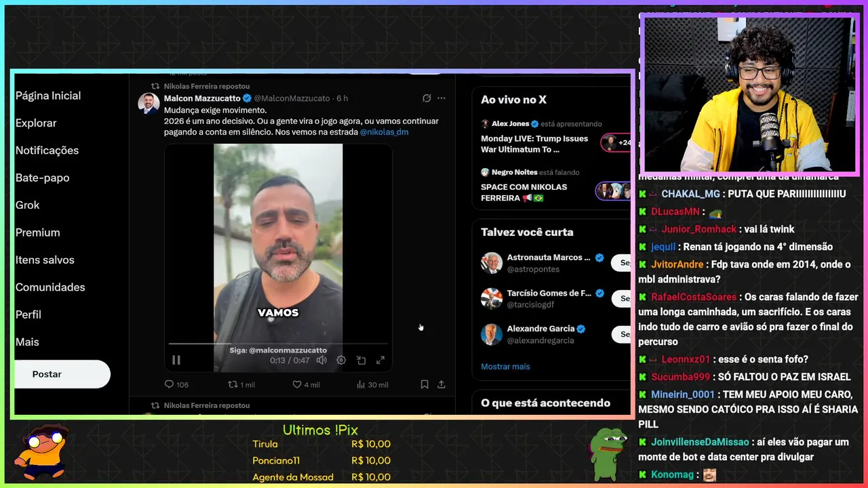Screen dimensions: 868x488
Task: Click the Grok explain icon on the tweet
Action: pyautogui.click(x=427, y=98)
